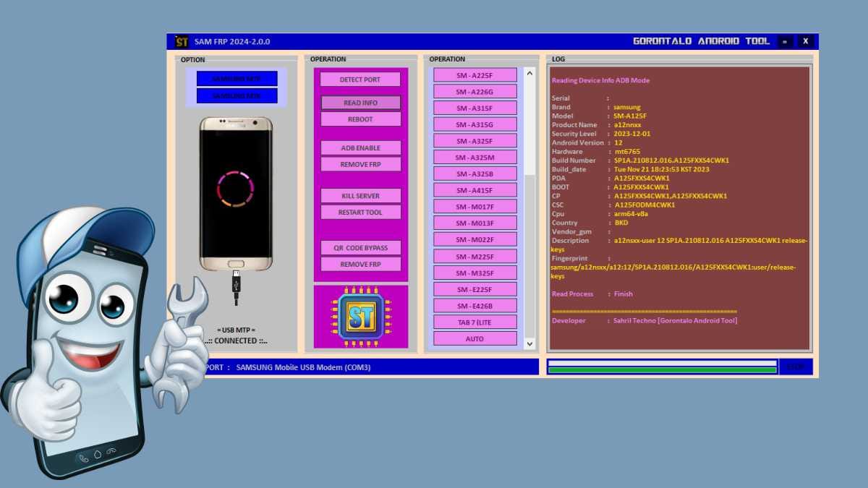Select model SM - M225F
The height and width of the screenshot is (488, 868).
[475, 257]
